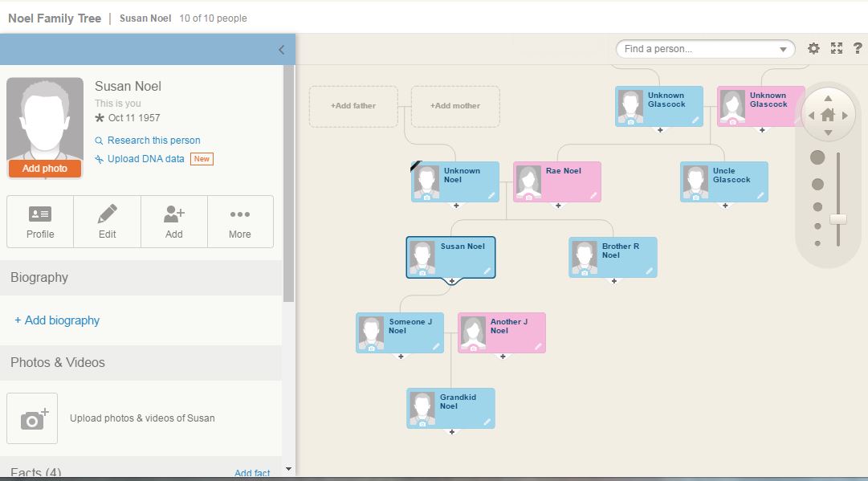Click the home button on navigation pad

click(828, 115)
